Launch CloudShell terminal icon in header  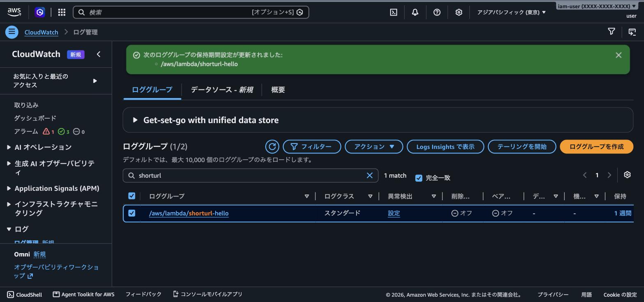coord(393,12)
